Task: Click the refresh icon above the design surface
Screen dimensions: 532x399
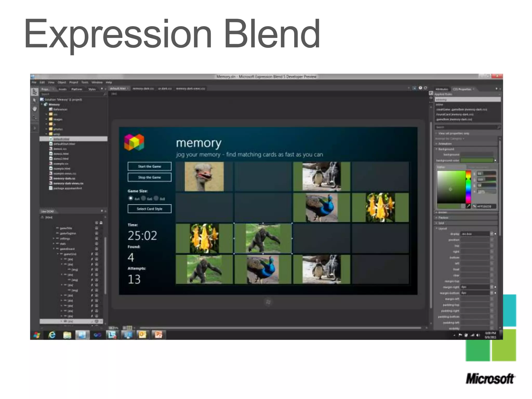Action: coord(425,88)
